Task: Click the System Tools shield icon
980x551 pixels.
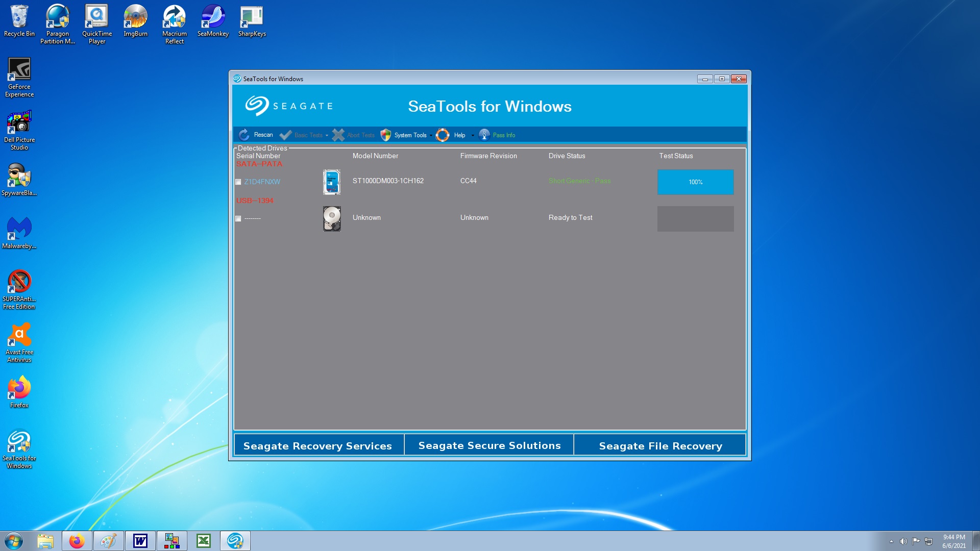Action: (x=386, y=135)
